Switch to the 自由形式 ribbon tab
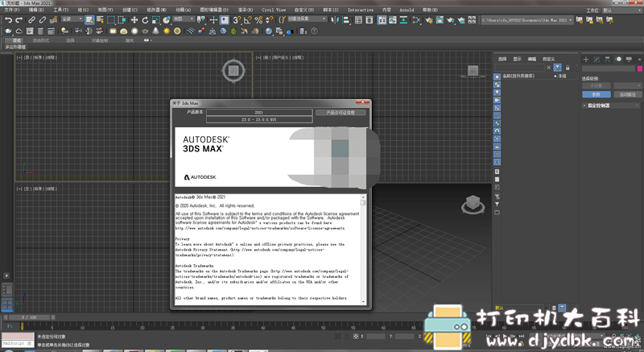644x352 pixels. coord(41,40)
